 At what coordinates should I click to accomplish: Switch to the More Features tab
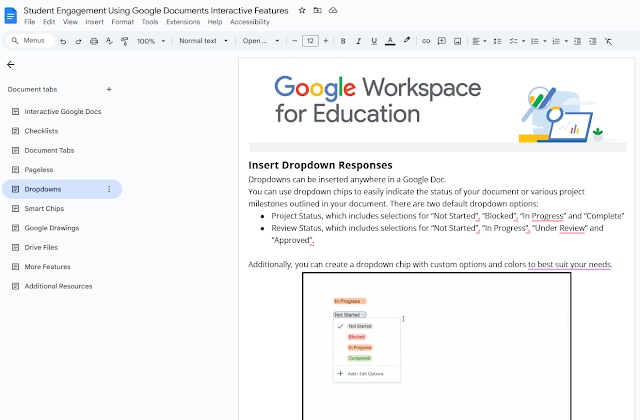point(62,267)
